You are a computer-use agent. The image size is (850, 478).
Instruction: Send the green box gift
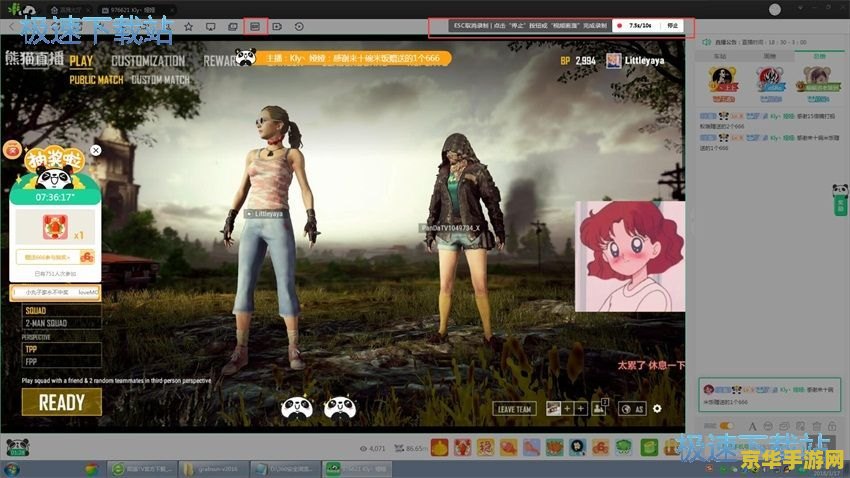pos(649,447)
